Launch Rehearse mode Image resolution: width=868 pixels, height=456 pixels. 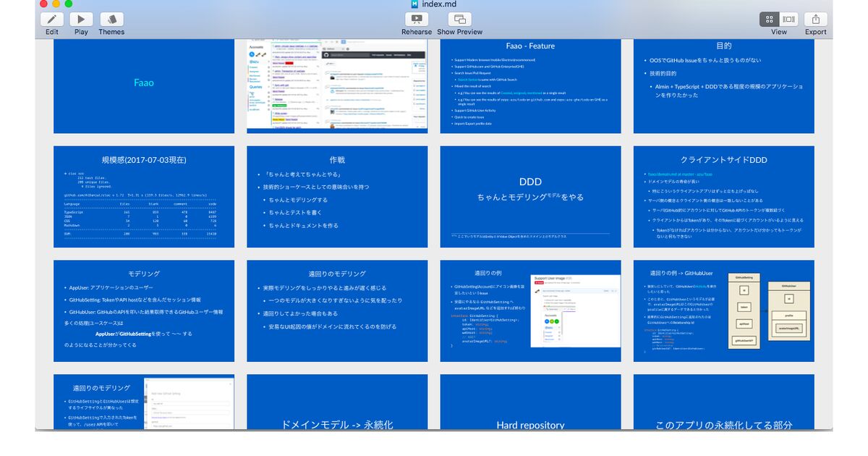click(416, 20)
